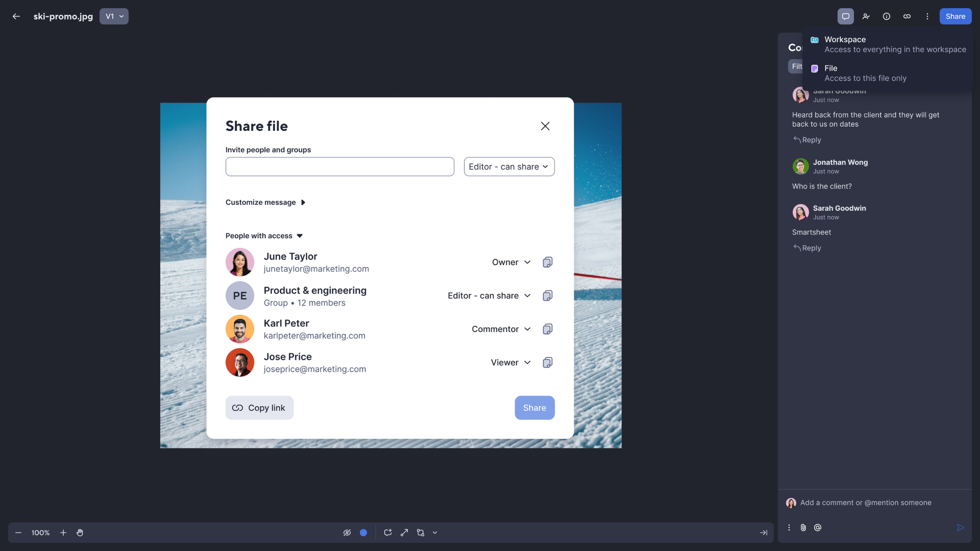Collapse People with access list

[x=264, y=236]
